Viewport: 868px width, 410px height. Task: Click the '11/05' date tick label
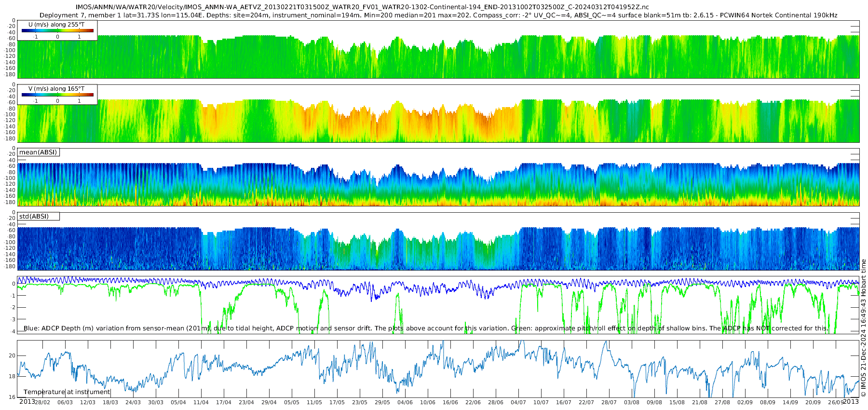pyautogui.click(x=314, y=402)
